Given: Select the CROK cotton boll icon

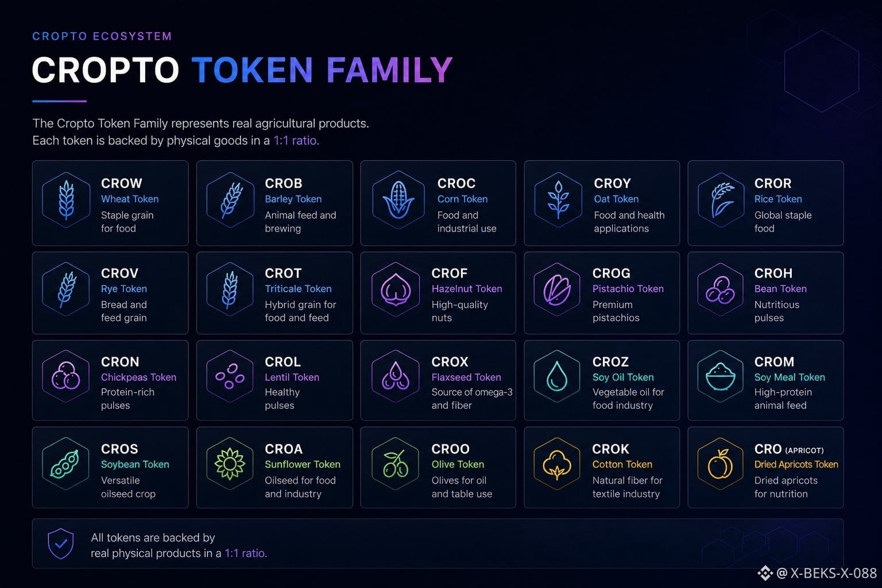Looking at the screenshot, I should click(x=557, y=464).
